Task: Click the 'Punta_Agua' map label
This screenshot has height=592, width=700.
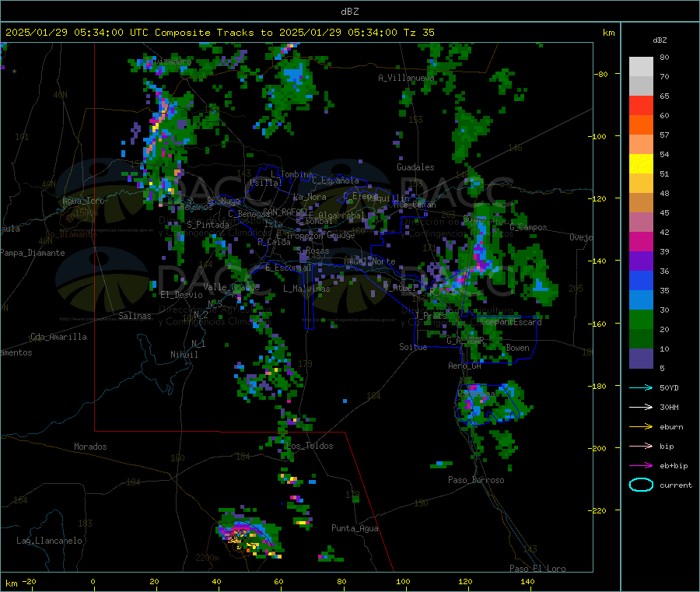Action: pyautogui.click(x=355, y=528)
